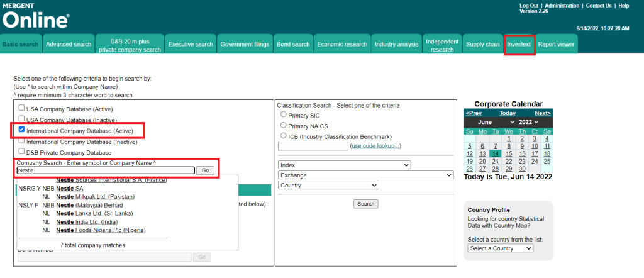Select the Bond search tab

pyautogui.click(x=293, y=44)
